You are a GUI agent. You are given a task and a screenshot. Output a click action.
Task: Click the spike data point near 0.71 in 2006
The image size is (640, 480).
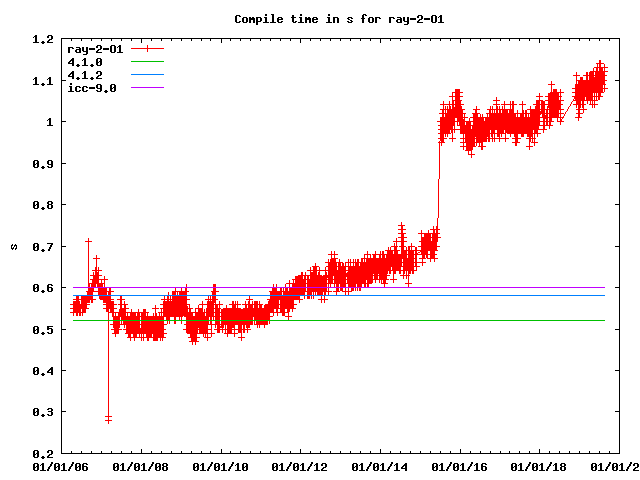[89, 241]
